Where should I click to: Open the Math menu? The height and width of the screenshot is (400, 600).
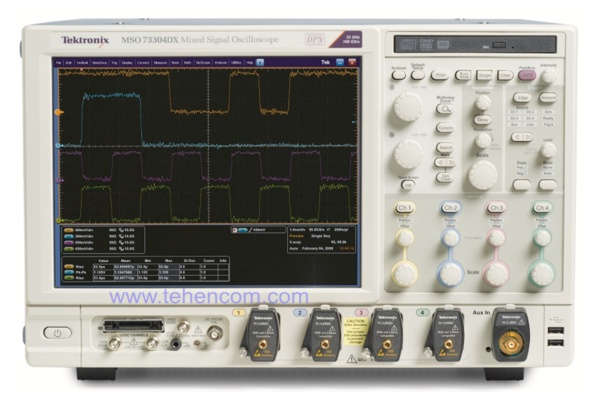pos(187,62)
